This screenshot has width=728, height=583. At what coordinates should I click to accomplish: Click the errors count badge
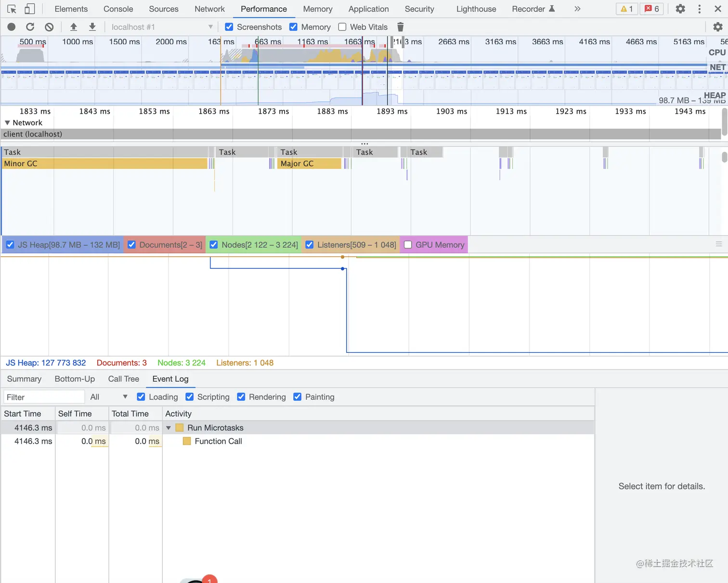(x=652, y=9)
